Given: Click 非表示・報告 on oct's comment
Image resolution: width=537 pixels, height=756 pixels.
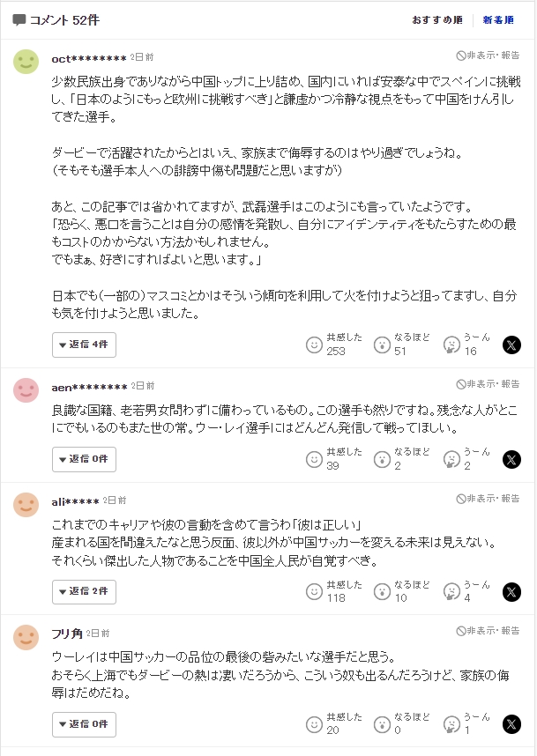Looking at the screenshot, I should [x=488, y=55].
